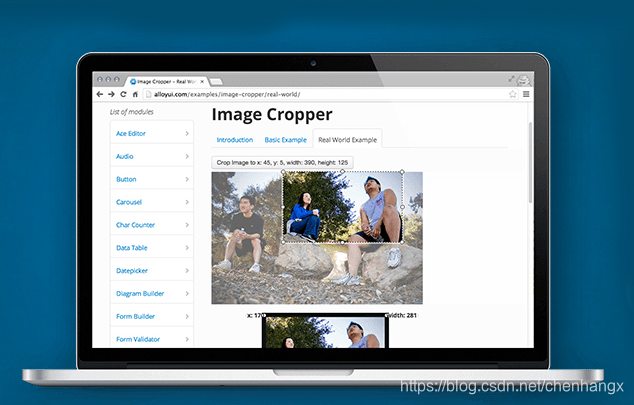Click the chevron next to Ace Editor
This screenshot has height=405, width=634.
(187, 133)
